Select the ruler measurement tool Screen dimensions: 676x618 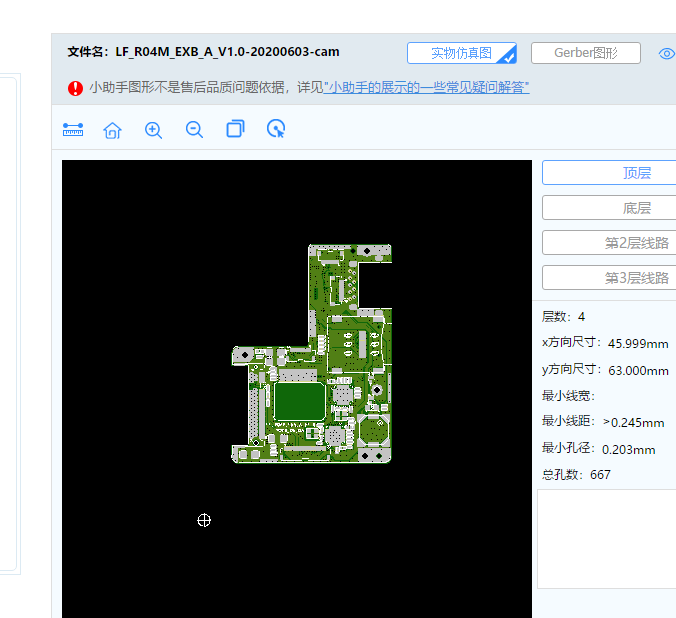(x=73, y=129)
